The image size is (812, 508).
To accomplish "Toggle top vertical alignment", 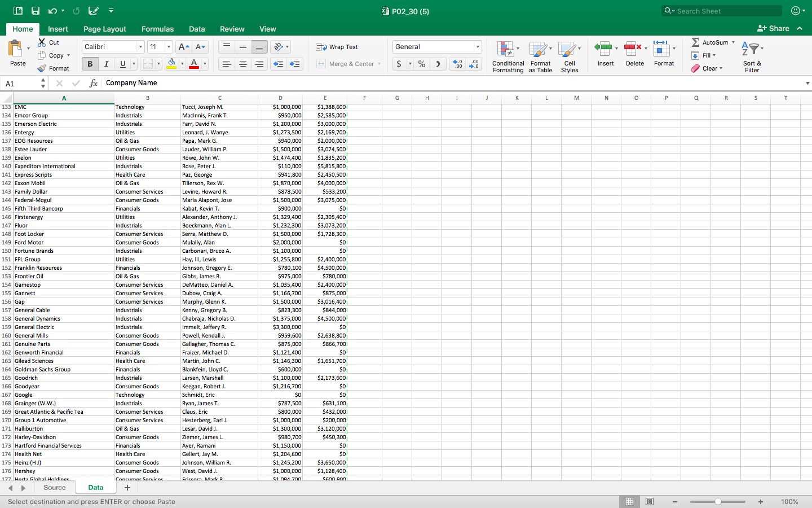I will click(x=227, y=47).
